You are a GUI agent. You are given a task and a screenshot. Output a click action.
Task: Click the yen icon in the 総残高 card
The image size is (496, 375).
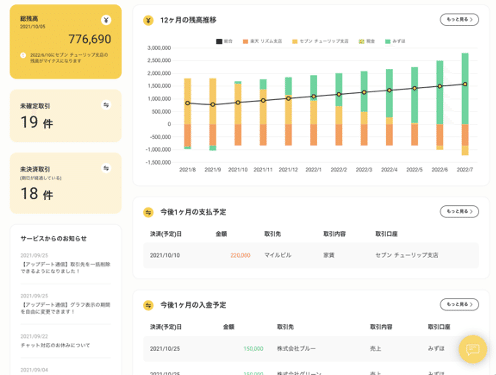(x=106, y=20)
